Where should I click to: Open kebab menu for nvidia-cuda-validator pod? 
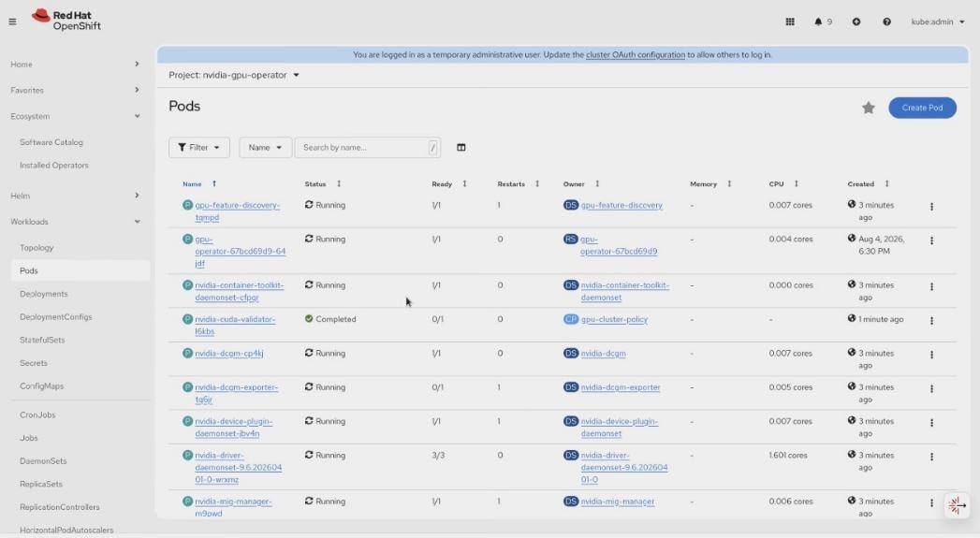(931, 321)
